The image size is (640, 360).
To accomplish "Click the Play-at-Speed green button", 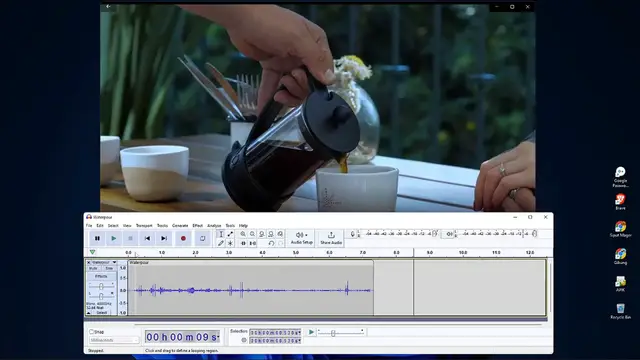I will [311, 332].
